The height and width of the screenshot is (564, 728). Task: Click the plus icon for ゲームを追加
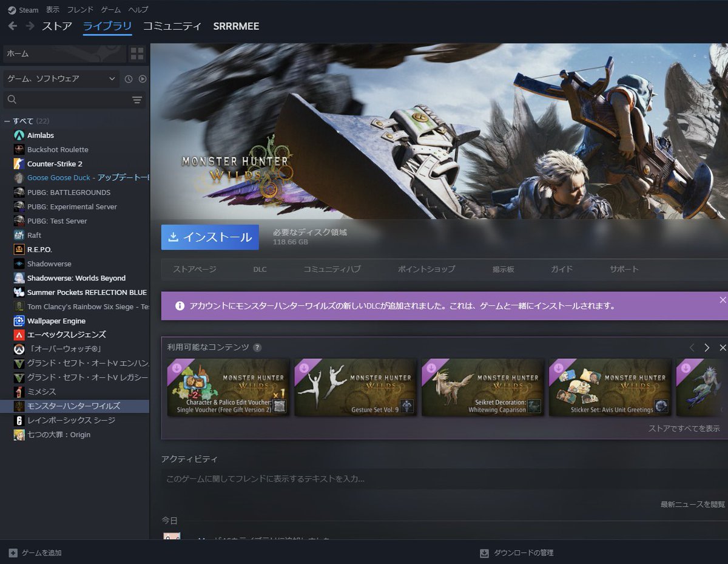pyautogui.click(x=13, y=553)
